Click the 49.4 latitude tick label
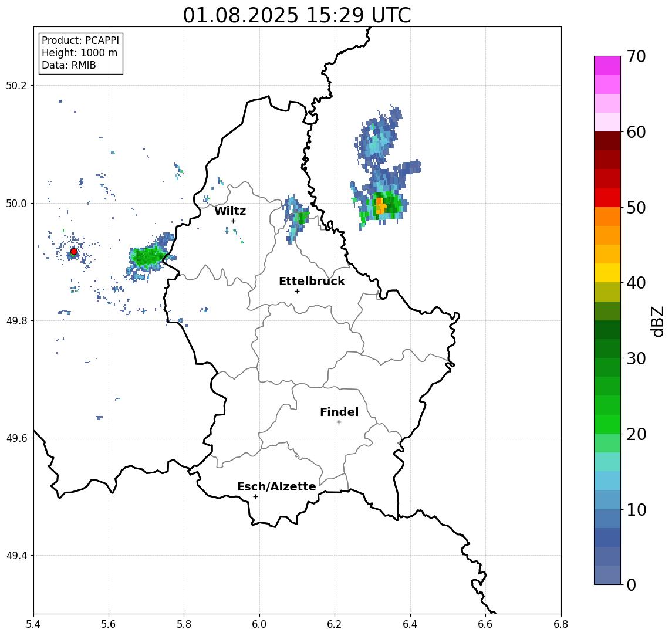672x636 pixels. click(x=16, y=556)
